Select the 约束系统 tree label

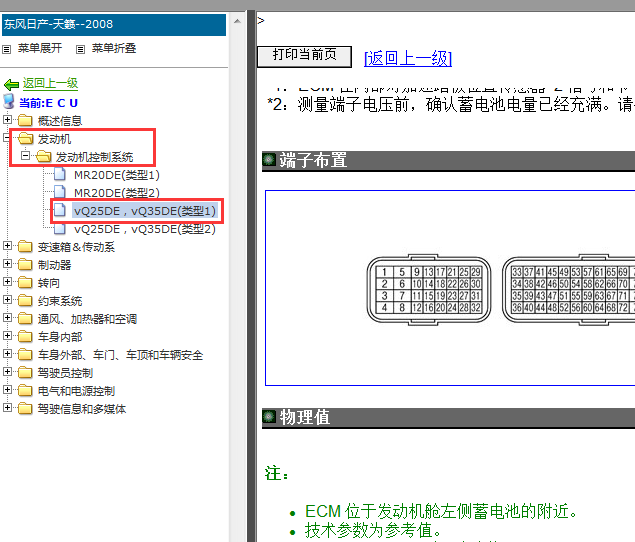click(x=60, y=301)
